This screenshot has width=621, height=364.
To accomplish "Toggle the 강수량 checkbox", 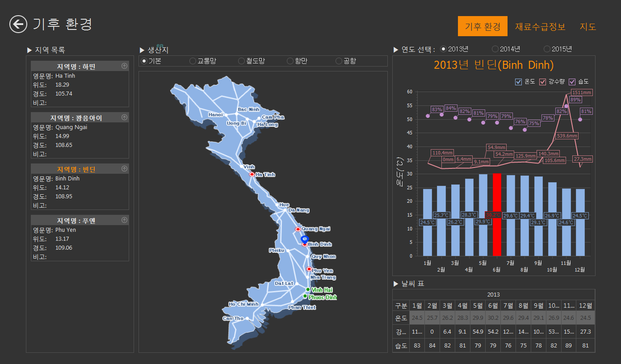I will click(x=543, y=82).
